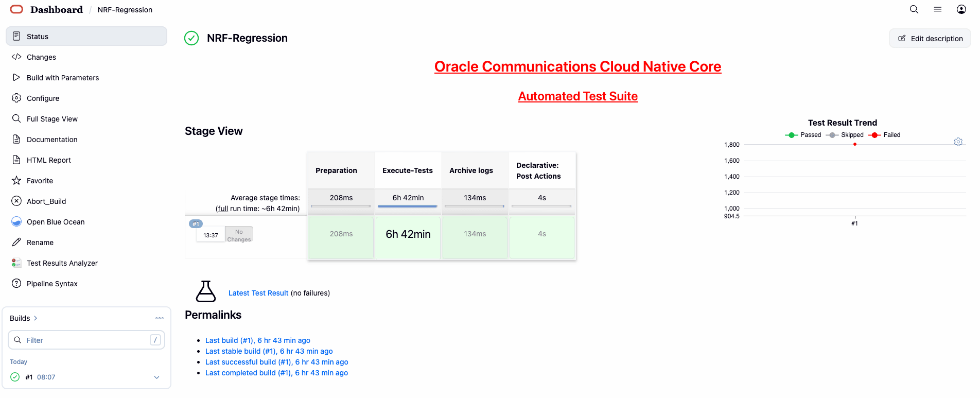Viewport: 980px width, 398px height.
Task: Toggle the Skipped legend series
Action: 845,135
